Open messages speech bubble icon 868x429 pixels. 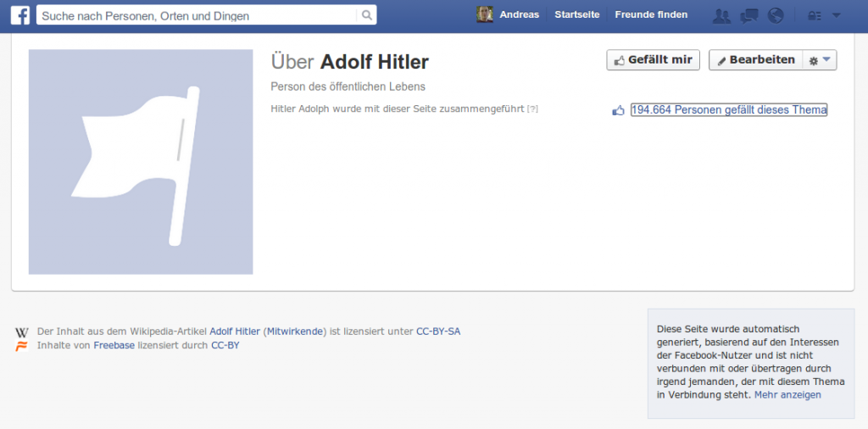749,15
